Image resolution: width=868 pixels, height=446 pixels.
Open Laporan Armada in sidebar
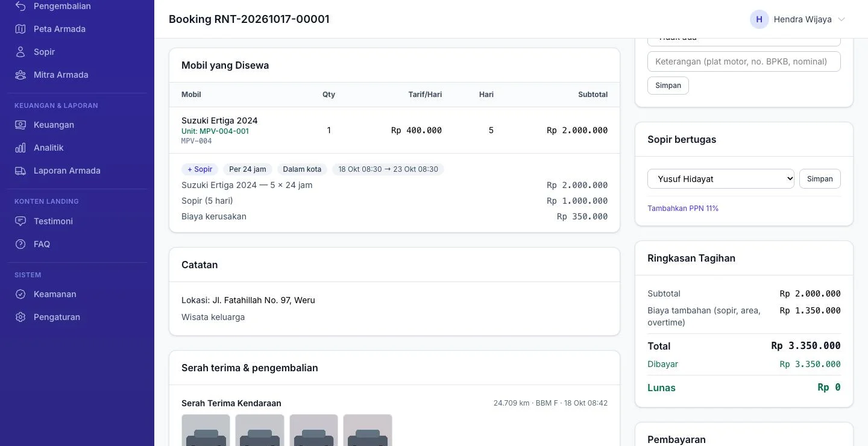click(77, 171)
